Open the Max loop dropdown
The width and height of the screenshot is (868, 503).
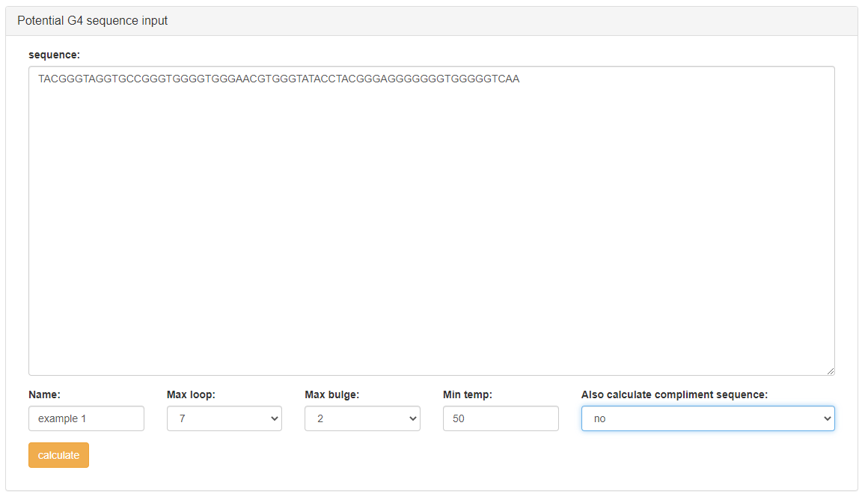pos(224,418)
